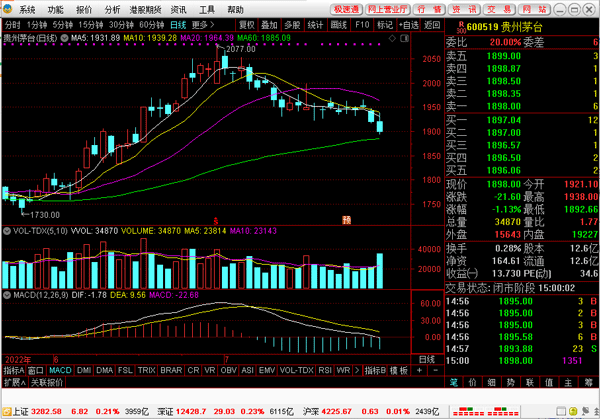Image resolution: width=600 pixels, height=419 pixels.
Task: Switch to the 30分钟 period
Action: tap(121, 25)
